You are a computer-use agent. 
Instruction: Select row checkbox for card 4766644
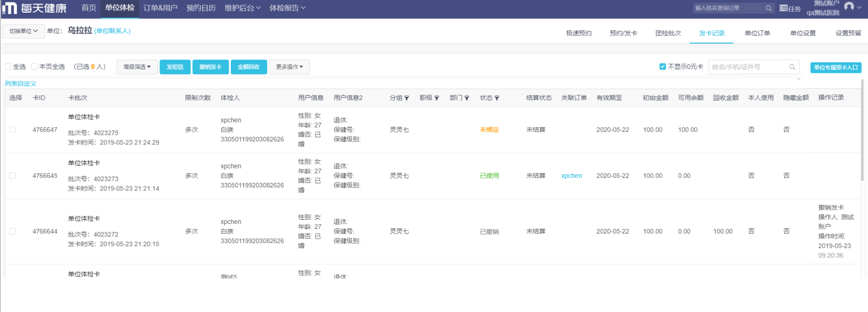click(x=13, y=231)
